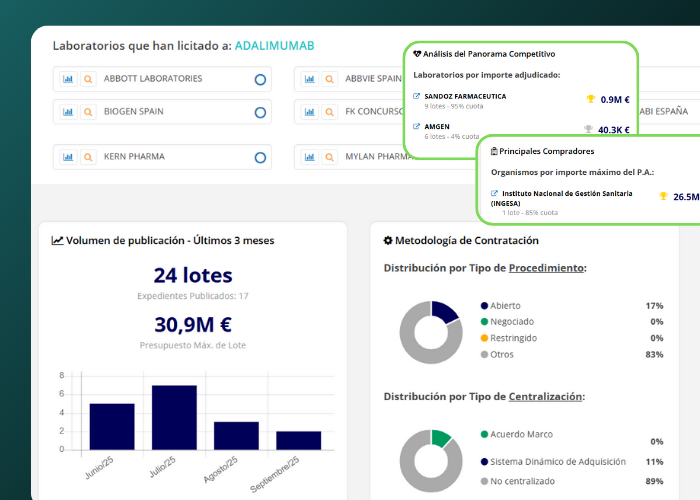Click Expedientes Publicados: 17 text
This screenshot has height=500, width=700.
click(x=193, y=296)
